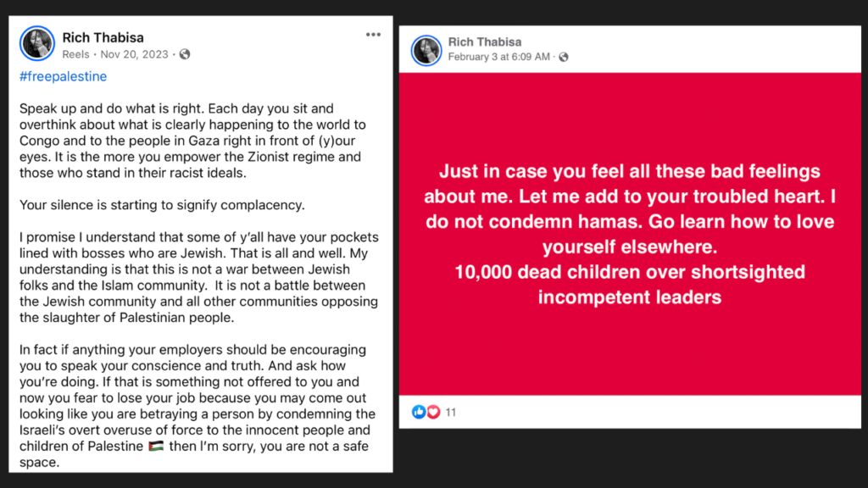Click the profile picture on the February 3 post

(x=427, y=49)
